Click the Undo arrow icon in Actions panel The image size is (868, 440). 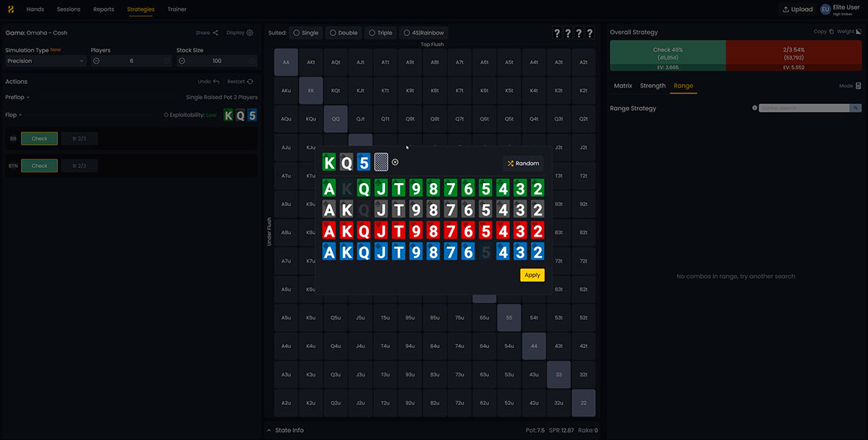(216, 81)
